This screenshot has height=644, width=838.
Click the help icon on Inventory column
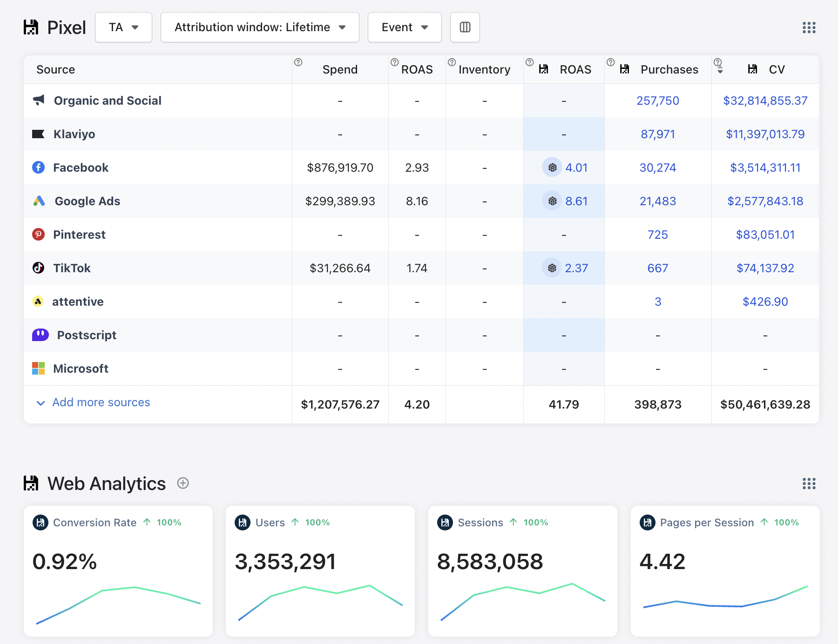point(452,62)
